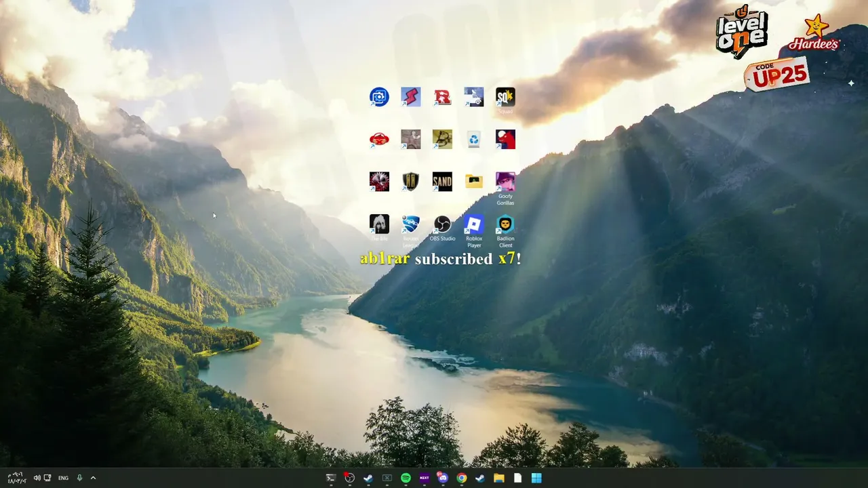Launch the red wolf and moon shortcut
Viewport: 868px width, 488px height.
coord(505,139)
